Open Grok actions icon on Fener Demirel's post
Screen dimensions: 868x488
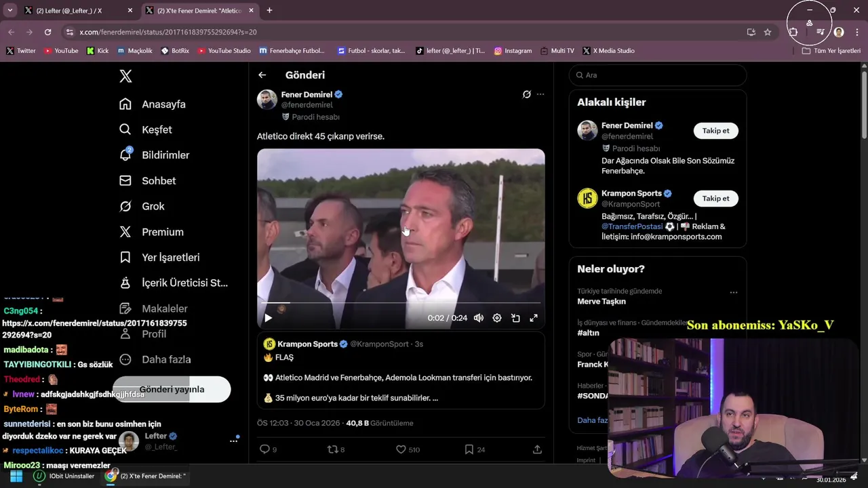pos(526,94)
